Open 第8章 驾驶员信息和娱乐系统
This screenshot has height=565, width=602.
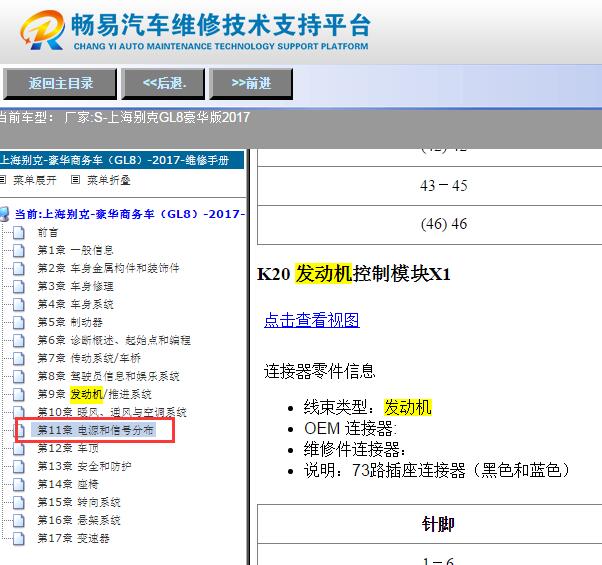(x=108, y=376)
